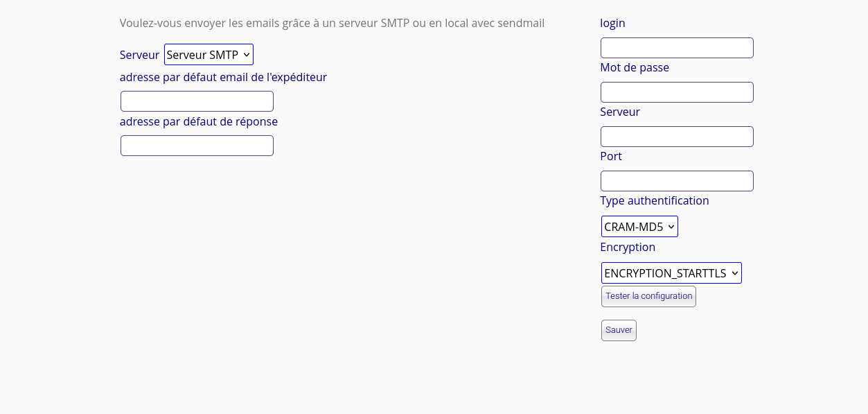Open the Encryption dropdown showing ENCRYPTION_STARTTLS
The width and height of the screenshot is (868, 414).
671,273
